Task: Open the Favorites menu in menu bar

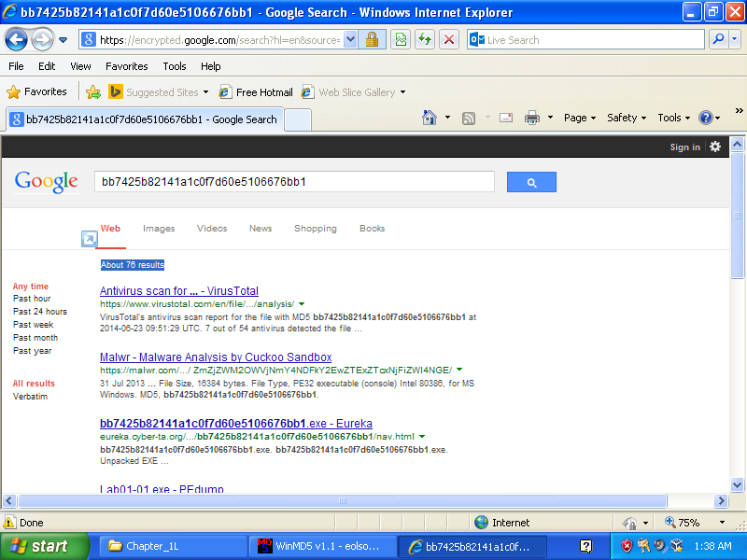Action: [126, 66]
